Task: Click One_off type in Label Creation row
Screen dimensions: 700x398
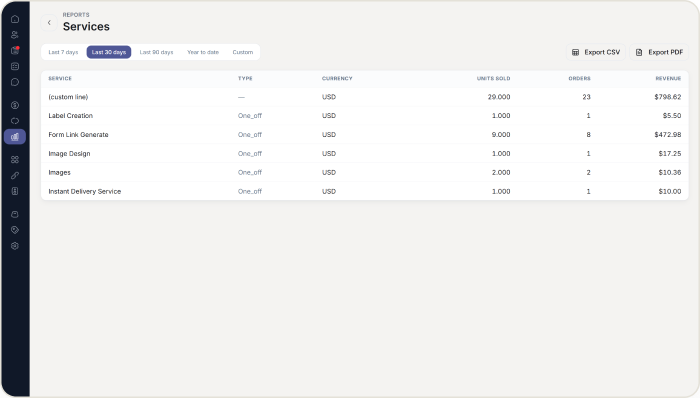Action: pyautogui.click(x=250, y=116)
